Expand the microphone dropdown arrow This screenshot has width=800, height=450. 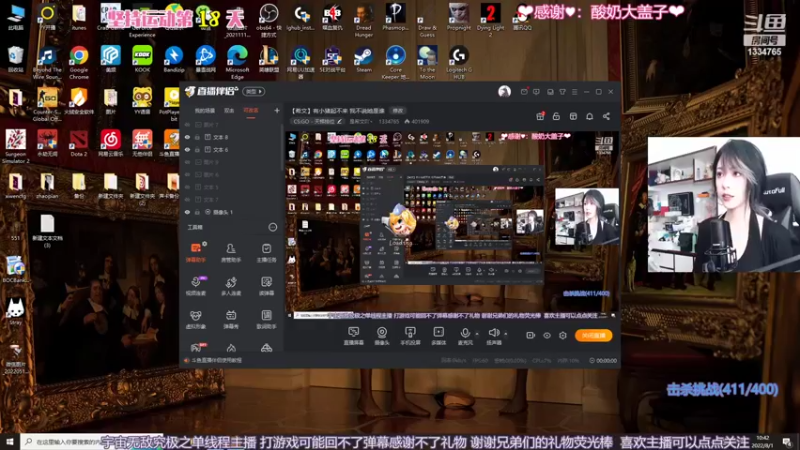click(477, 334)
